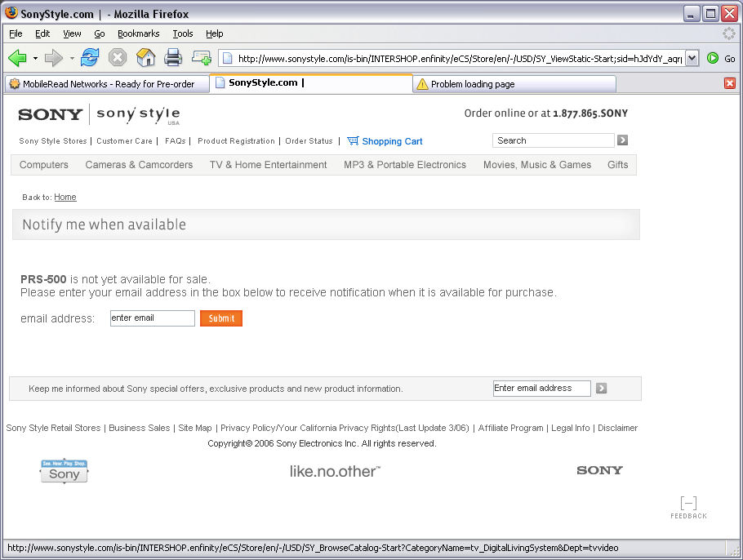Screen dimensions: 743x560
Task: Open the Computers category
Action: 43,165
